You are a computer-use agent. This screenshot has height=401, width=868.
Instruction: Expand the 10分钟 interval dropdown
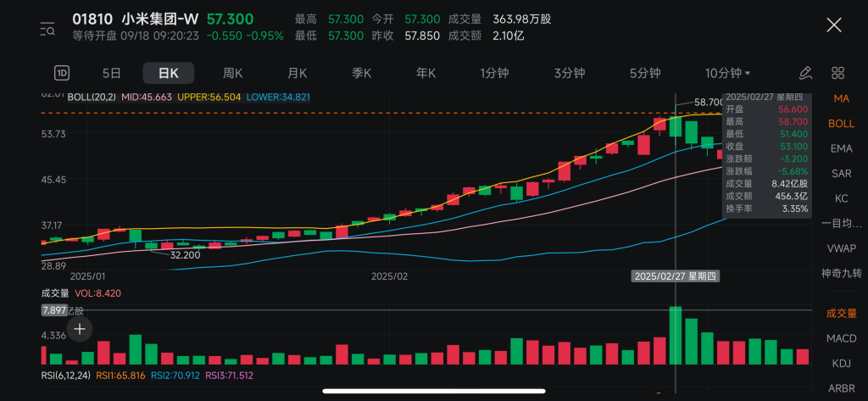coord(727,73)
